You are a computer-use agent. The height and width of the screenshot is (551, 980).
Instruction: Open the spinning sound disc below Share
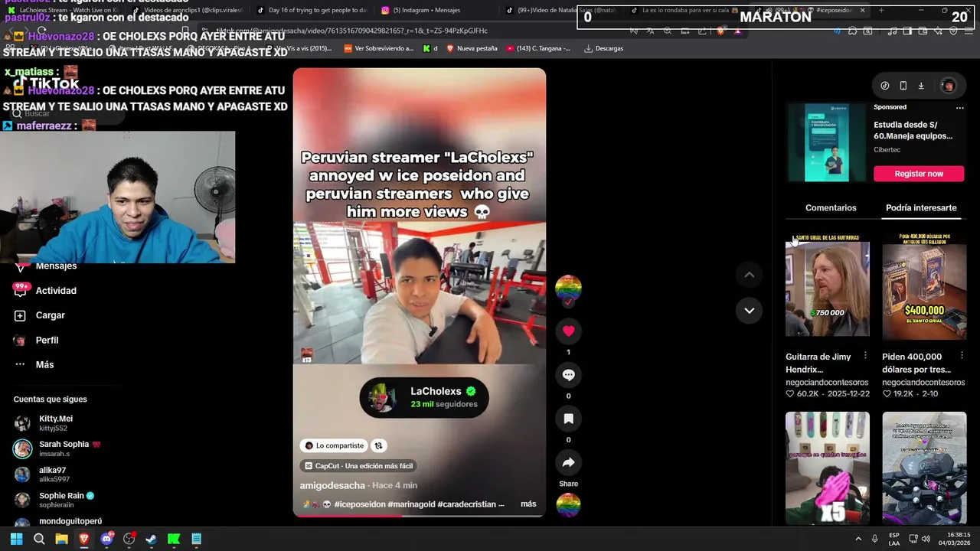tap(568, 505)
